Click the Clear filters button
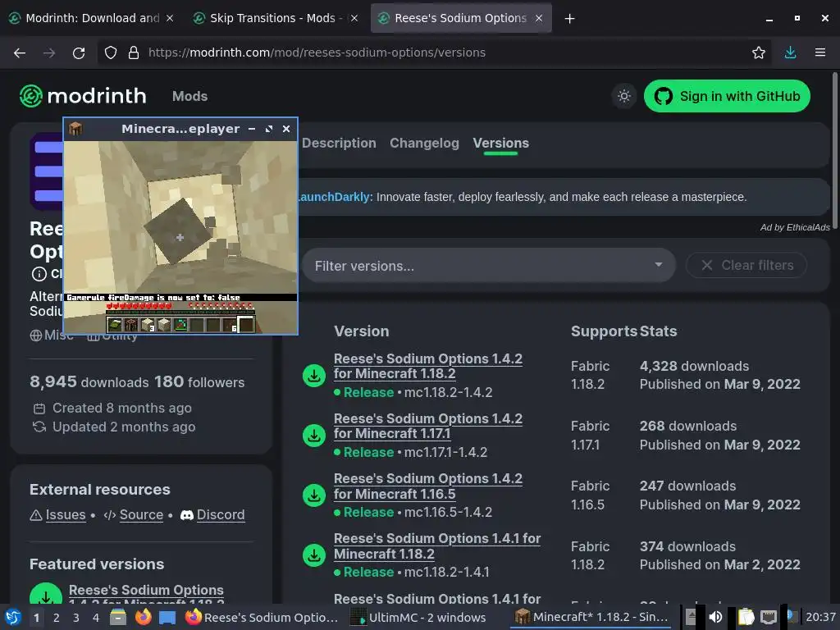This screenshot has height=630, width=840. click(x=746, y=265)
